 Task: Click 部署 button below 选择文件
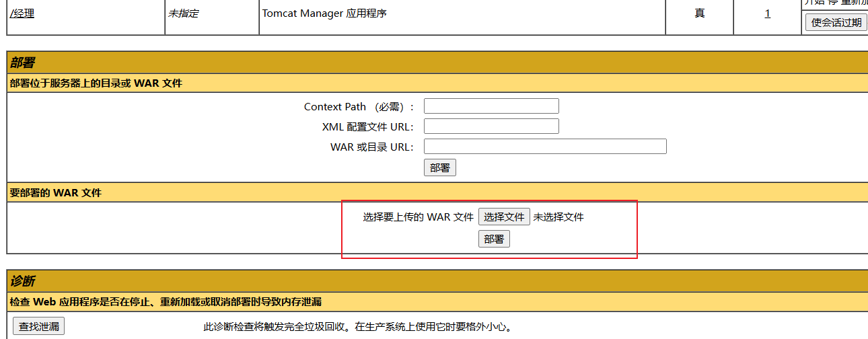click(494, 239)
